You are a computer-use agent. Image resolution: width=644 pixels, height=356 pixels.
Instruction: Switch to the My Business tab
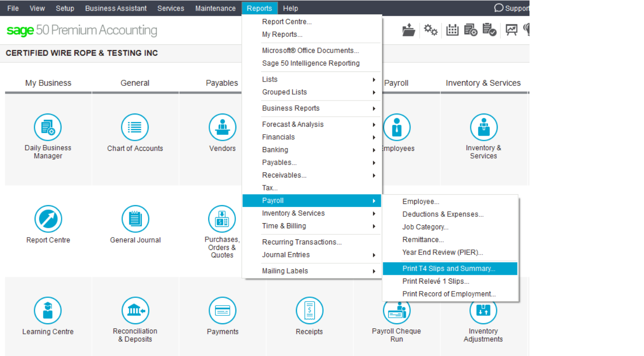tap(48, 83)
